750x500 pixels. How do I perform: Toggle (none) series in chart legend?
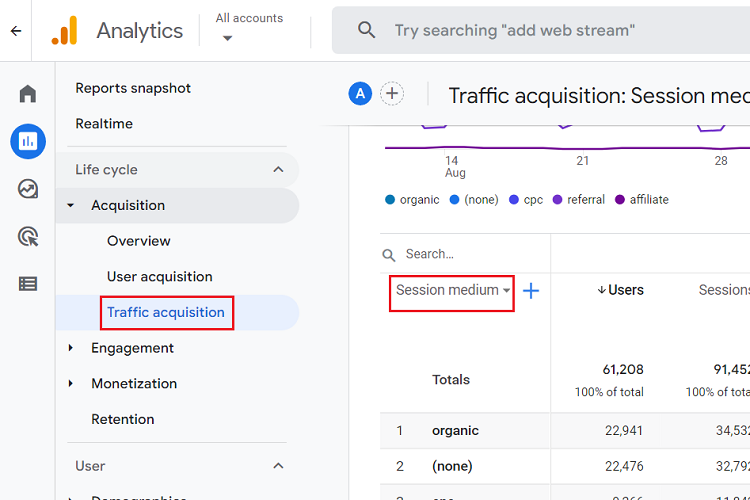[474, 200]
